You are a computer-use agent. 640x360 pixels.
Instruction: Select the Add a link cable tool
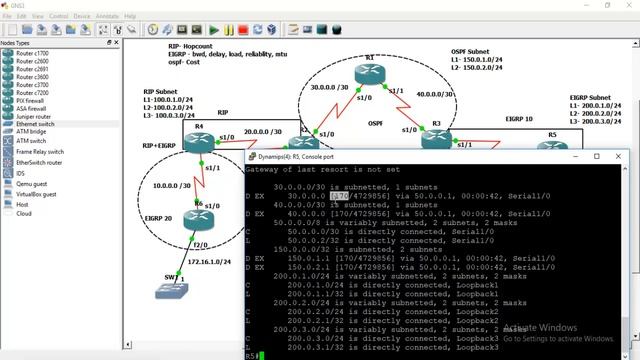pos(132,30)
